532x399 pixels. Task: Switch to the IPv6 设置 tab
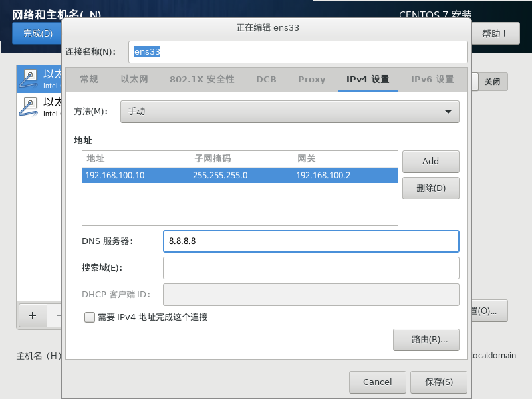432,79
